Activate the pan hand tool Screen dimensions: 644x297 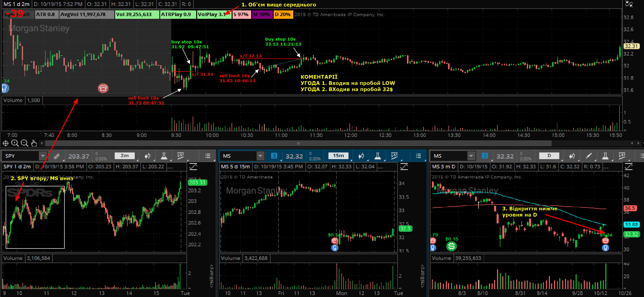(34, 143)
